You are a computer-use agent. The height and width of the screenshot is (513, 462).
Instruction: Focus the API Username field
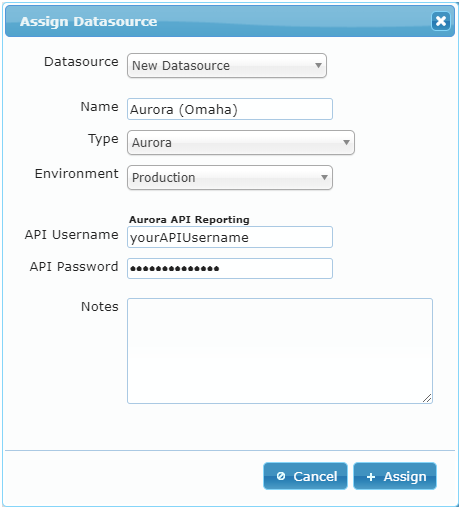click(230, 237)
